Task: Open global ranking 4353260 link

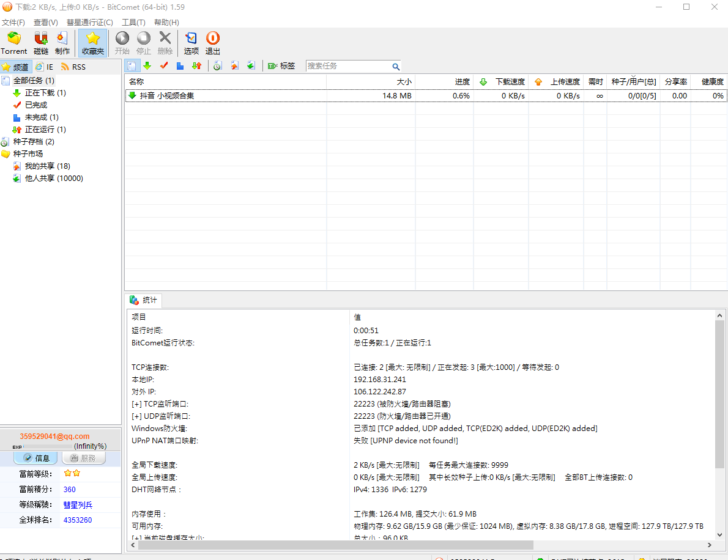Action: click(78, 520)
